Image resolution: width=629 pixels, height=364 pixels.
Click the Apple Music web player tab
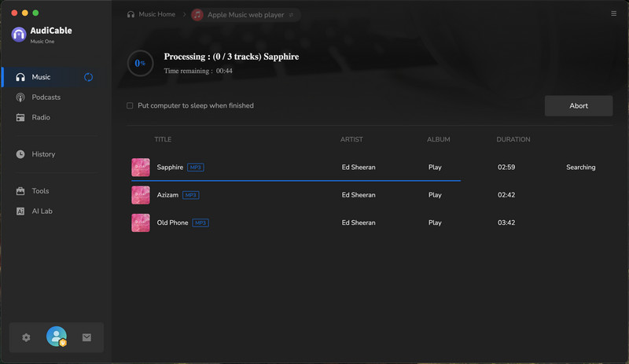point(245,15)
